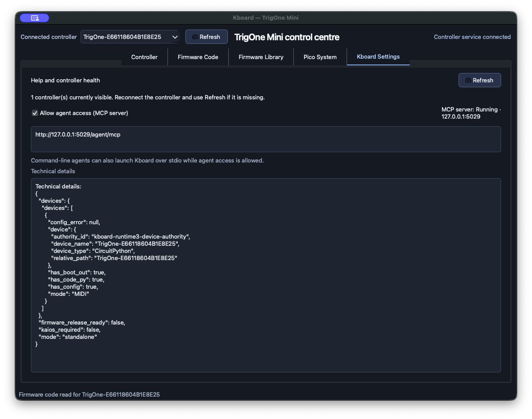Click the "Controller service connected" status text
Screen dimensions: 532x419
tap(472, 37)
